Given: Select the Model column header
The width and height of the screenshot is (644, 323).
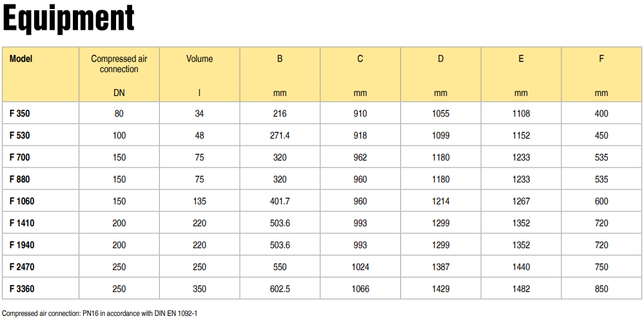Looking at the screenshot, I should coord(21,59).
